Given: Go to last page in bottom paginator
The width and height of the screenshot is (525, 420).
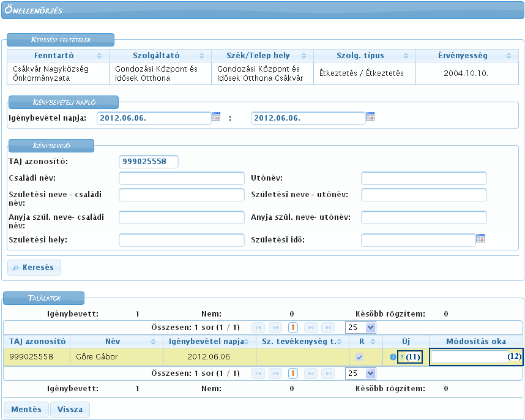Looking at the screenshot, I should point(328,373).
